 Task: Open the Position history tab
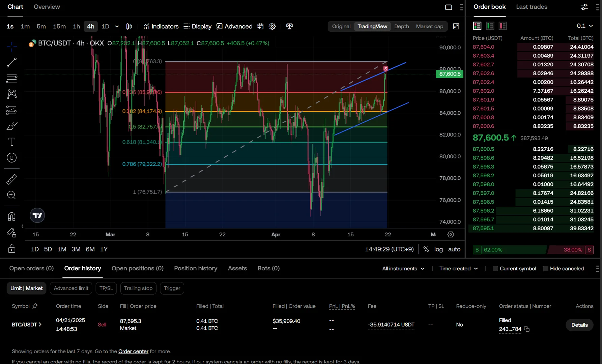[196, 268]
